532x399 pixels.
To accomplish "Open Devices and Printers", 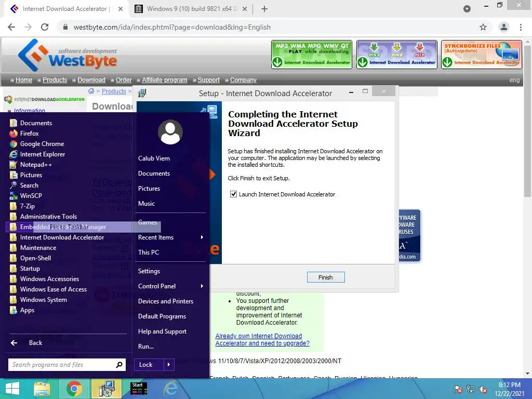I will coord(166,301).
